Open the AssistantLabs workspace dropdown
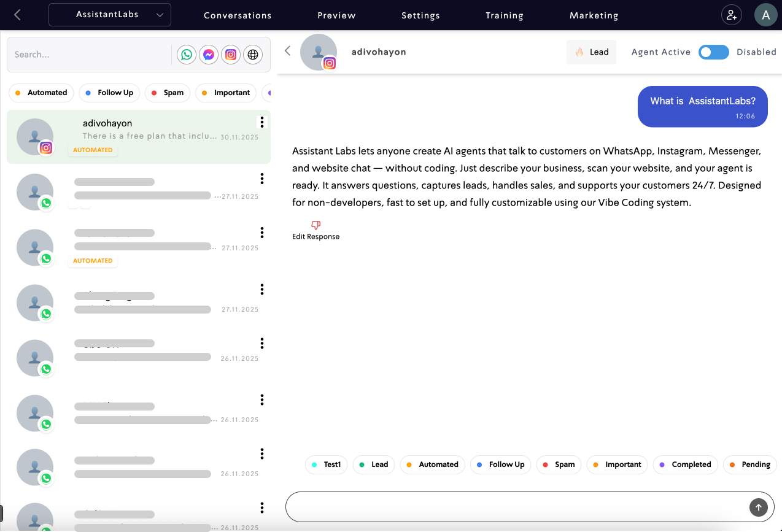Screen dimensions: 782x532 [x=109, y=15]
